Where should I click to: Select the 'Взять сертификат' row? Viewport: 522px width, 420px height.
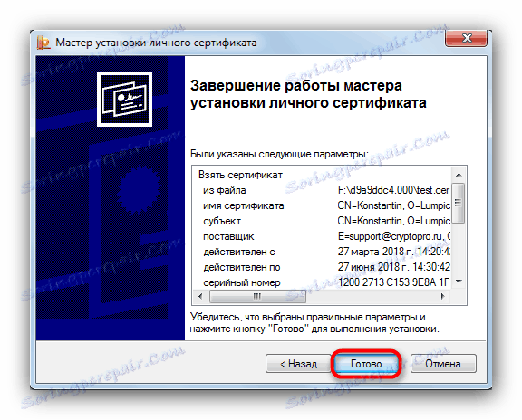pyautogui.click(x=240, y=175)
